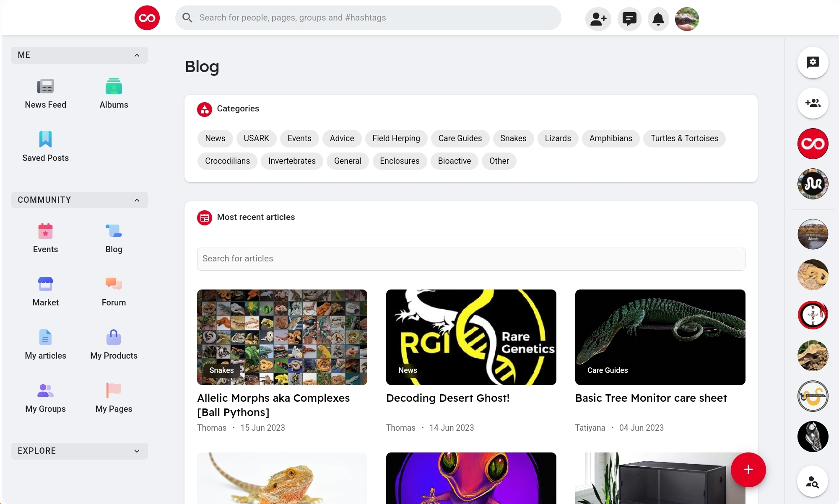The height and width of the screenshot is (504, 839).
Task: Focus the Search for articles field
Action: coord(471,259)
